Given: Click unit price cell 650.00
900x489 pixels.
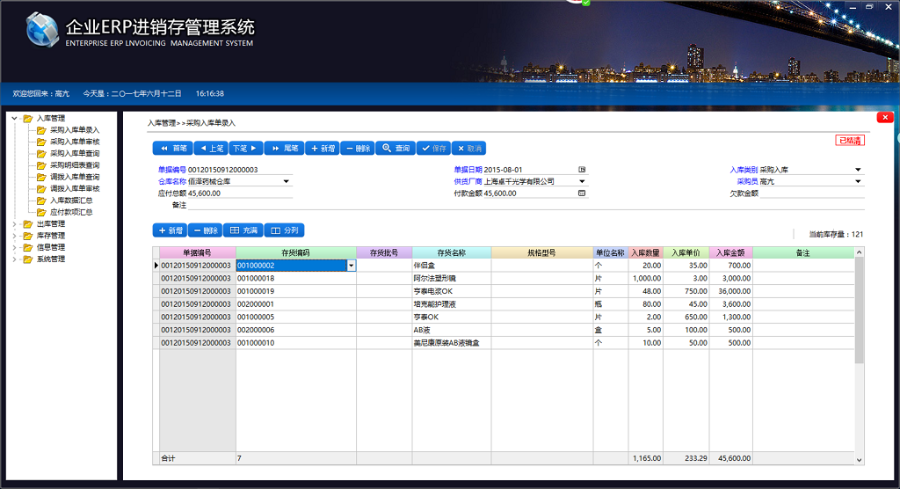Looking at the screenshot, I should (686, 317).
